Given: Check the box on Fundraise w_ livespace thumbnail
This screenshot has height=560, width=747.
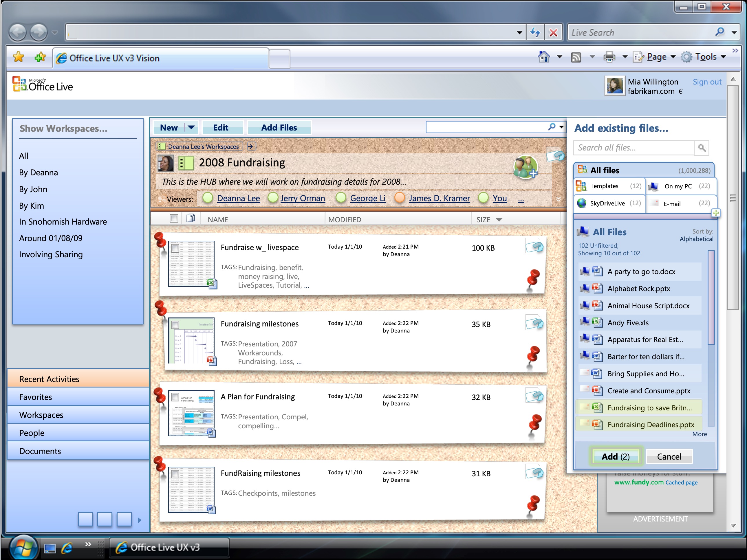Looking at the screenshot, I should pos(175,248).
